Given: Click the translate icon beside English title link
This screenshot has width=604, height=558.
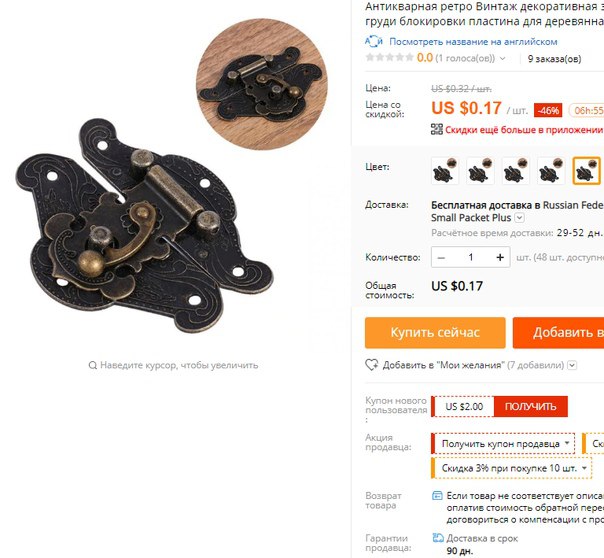Looking at the screenshot, I should (374, 41).
